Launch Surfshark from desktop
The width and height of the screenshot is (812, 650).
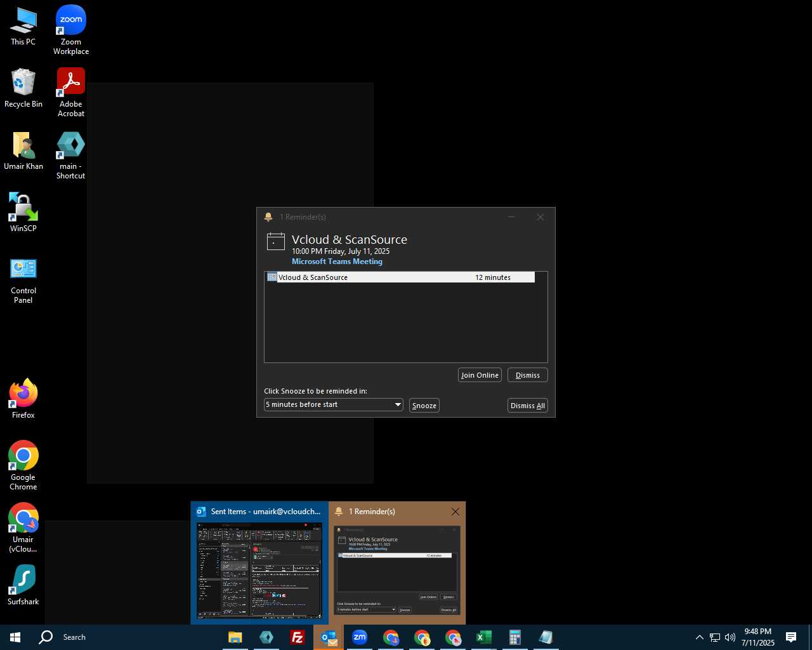click(23, 585)
